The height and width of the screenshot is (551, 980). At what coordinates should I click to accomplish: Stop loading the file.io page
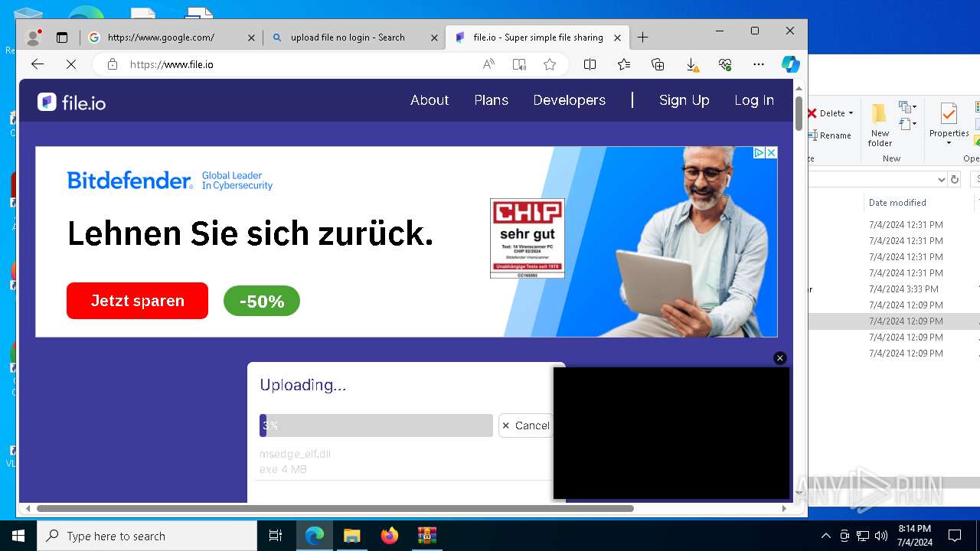click(x=71, y=65)
